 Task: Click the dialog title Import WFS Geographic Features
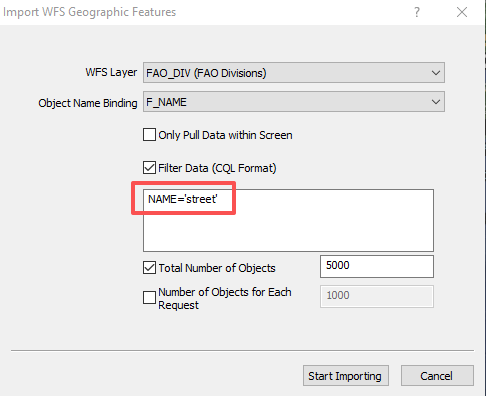click(89, 12)
